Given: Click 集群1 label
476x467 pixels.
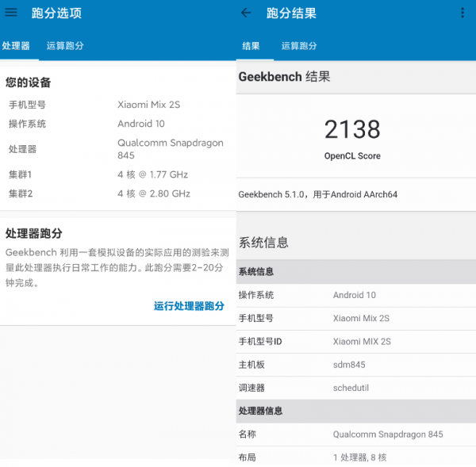Looking at the screenshot, I should 20,174.
